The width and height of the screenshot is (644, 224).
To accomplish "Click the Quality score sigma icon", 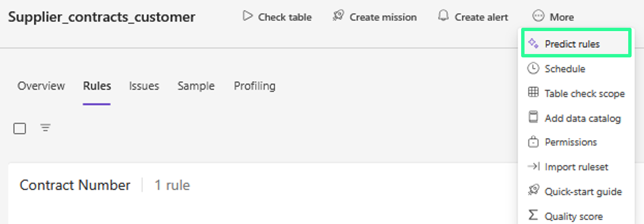I will 533,215.
